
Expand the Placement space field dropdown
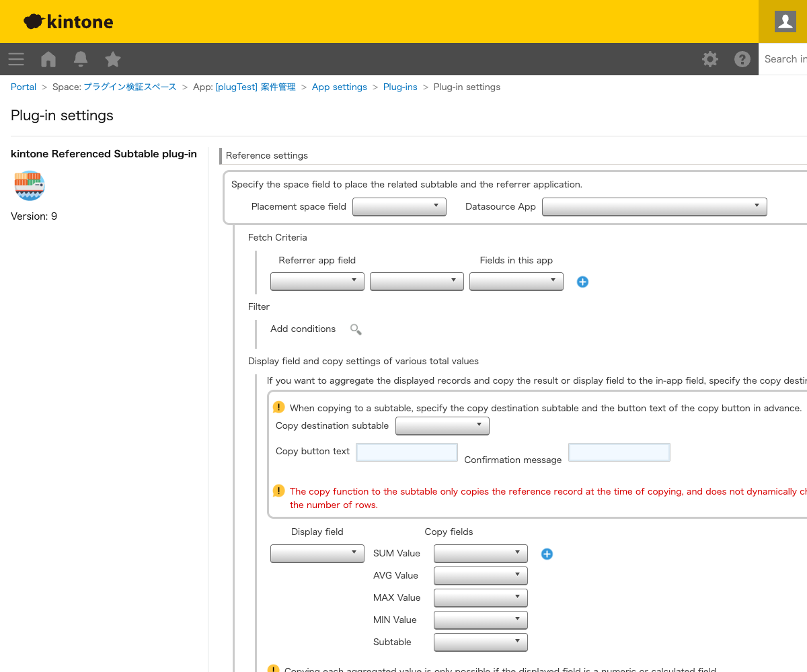[x=399, y=207]
